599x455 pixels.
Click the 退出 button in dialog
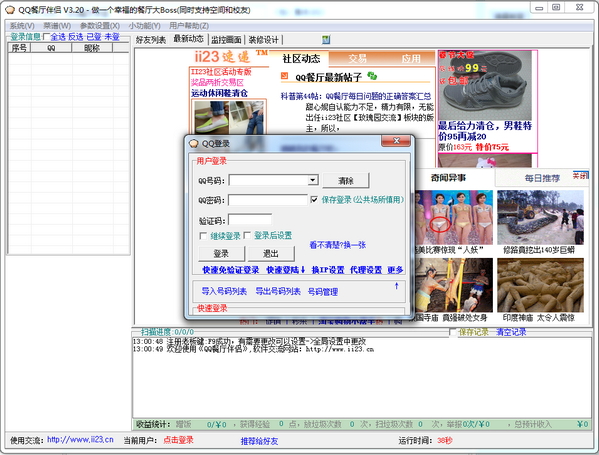point(271,254)
